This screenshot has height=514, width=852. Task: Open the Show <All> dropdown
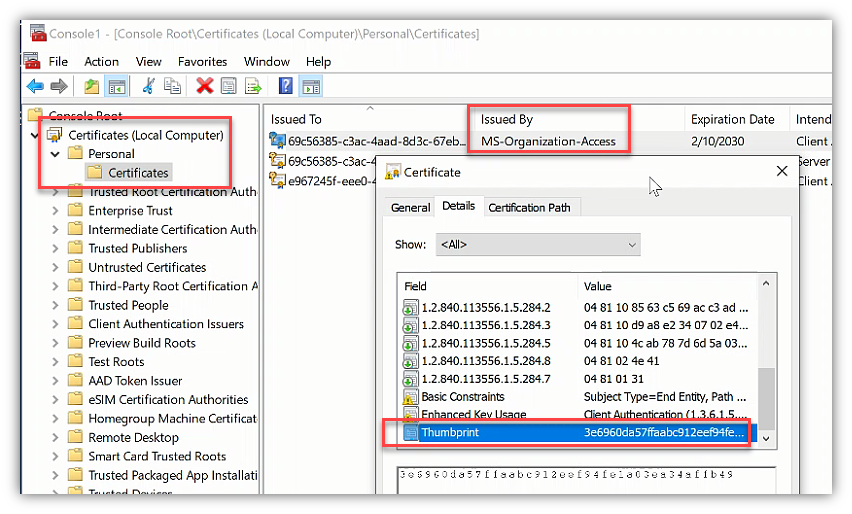538,245
